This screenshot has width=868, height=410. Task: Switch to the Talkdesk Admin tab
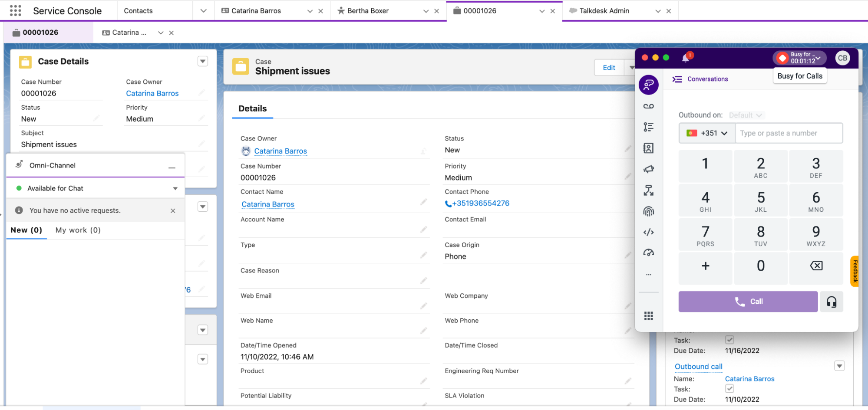click(604, 11)
